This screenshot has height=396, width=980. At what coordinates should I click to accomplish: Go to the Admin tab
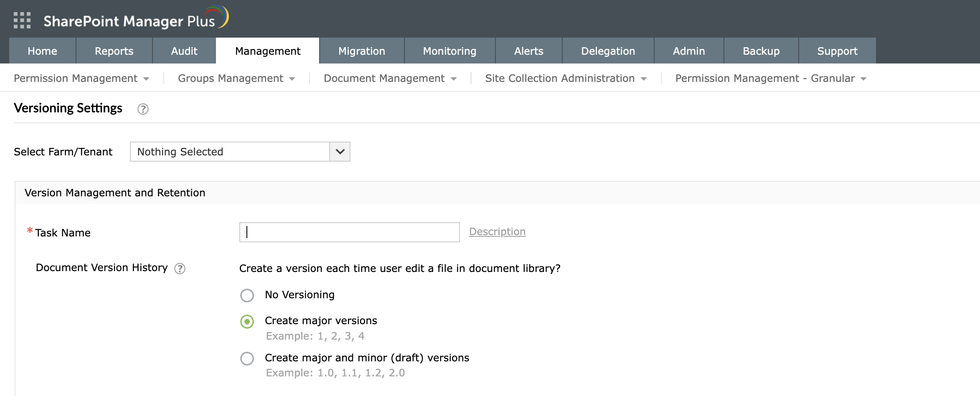click(689, 51)
